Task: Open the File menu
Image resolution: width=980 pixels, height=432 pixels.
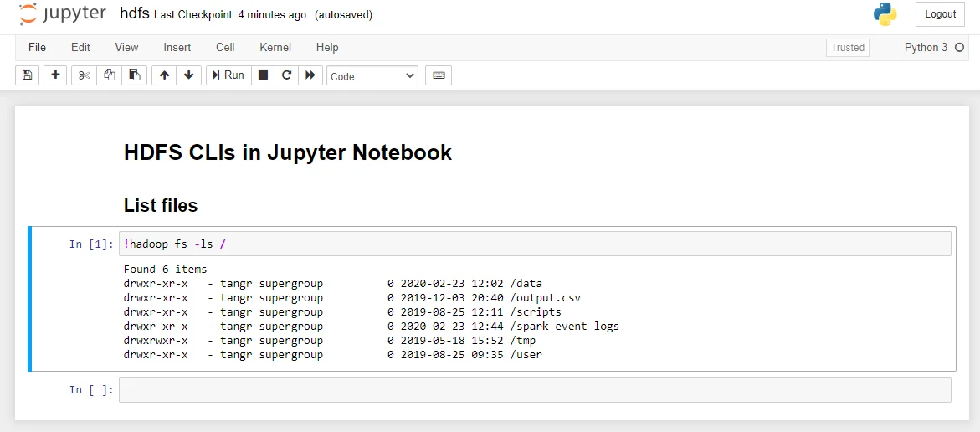Action: click(x=37, y=48)
